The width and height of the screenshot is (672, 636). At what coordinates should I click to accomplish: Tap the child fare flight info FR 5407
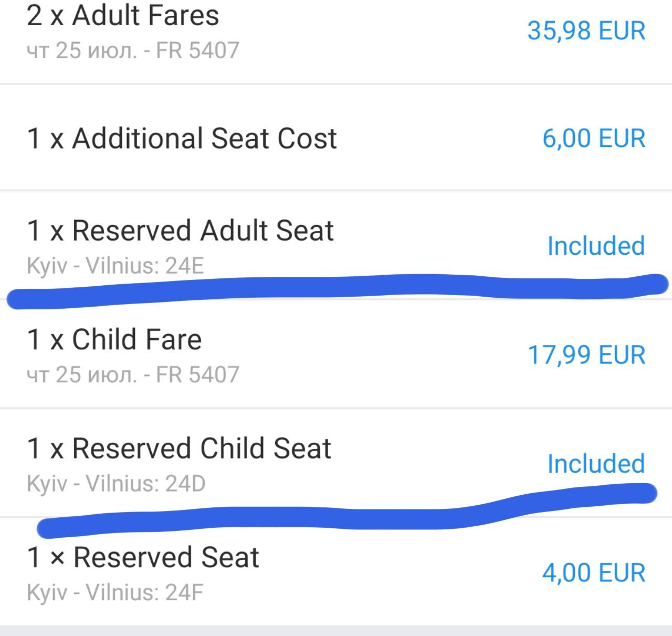[x=198, y=374]
